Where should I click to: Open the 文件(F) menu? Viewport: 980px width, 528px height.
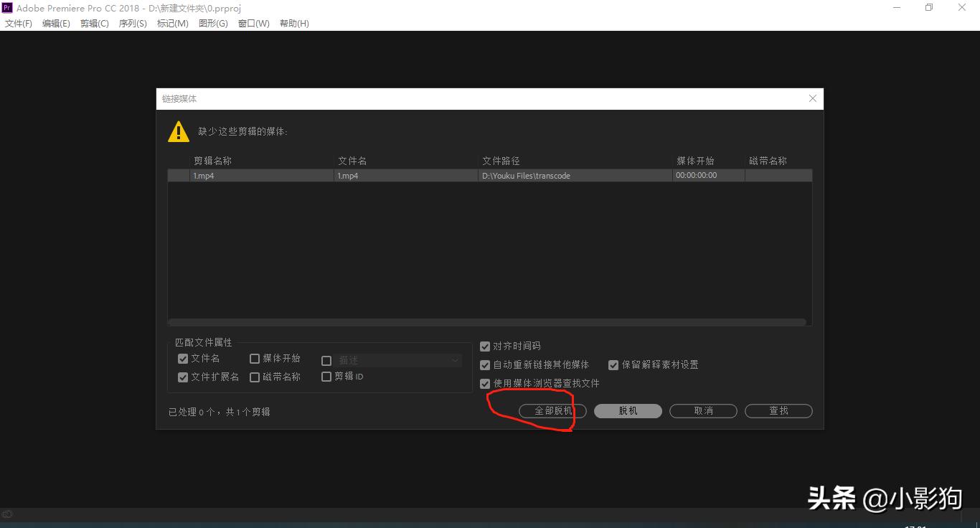[18, 23]
